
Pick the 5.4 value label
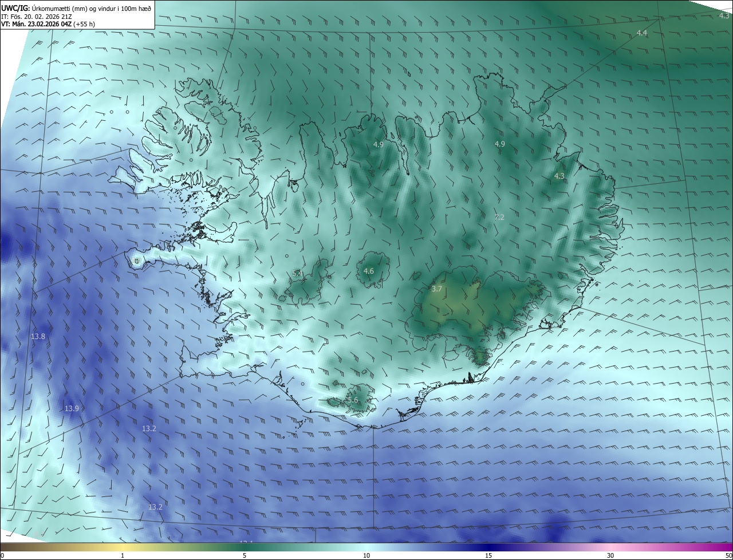tap(297, 274)
